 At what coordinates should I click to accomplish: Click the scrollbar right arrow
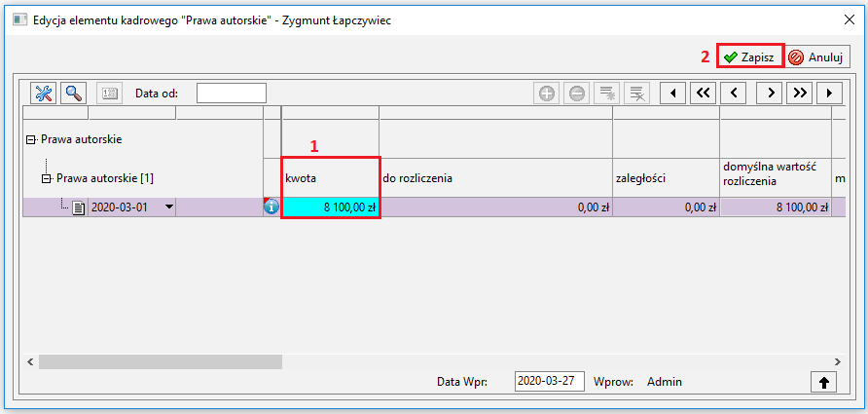(x=837, y=362)
